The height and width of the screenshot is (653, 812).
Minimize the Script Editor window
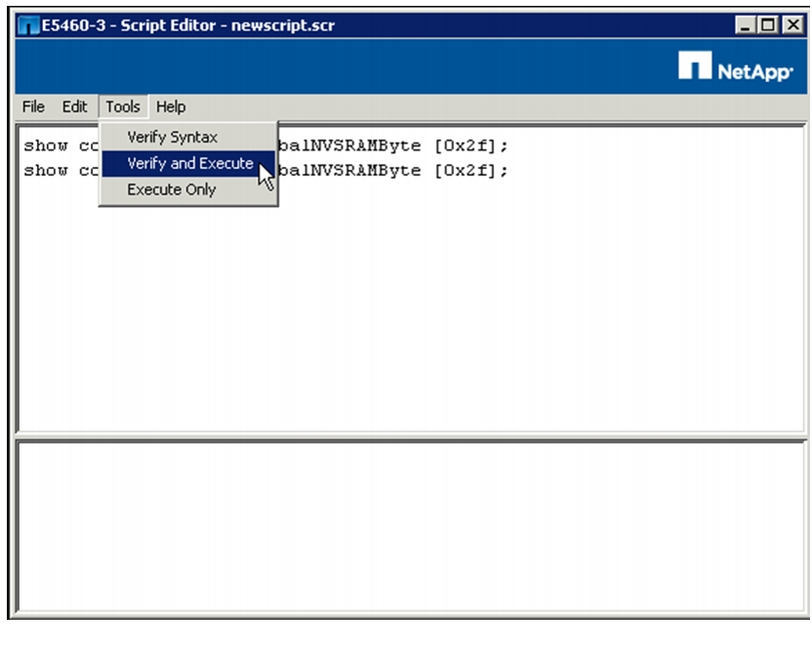745,24
